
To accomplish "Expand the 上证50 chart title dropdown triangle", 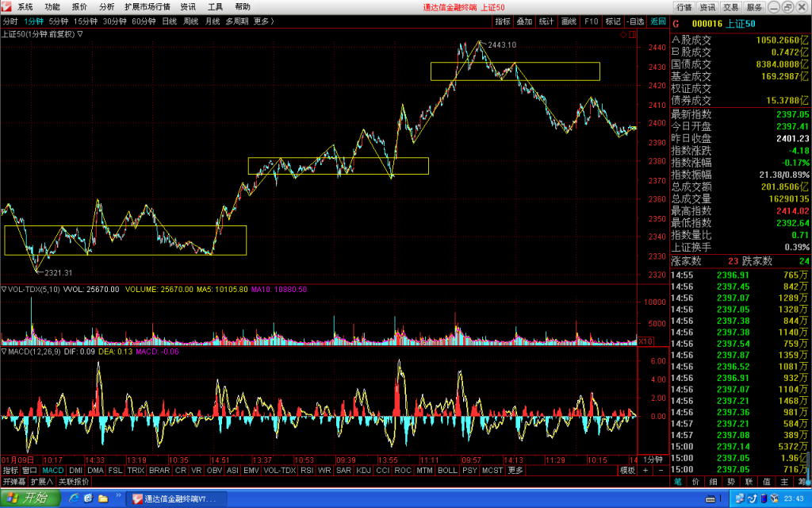I will tap(80, 34).
